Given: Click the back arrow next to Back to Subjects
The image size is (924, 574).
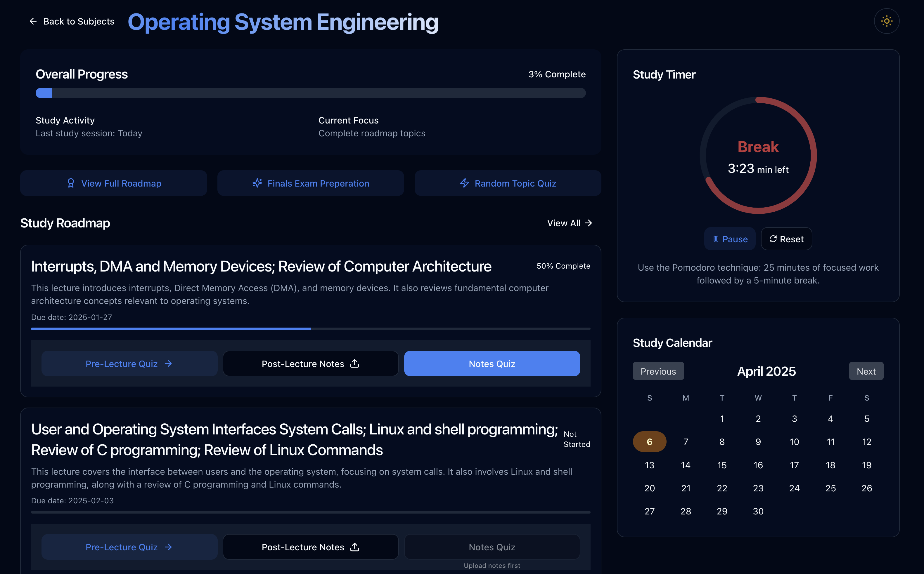Looking at the screenshot, I should tap(33, 21).
